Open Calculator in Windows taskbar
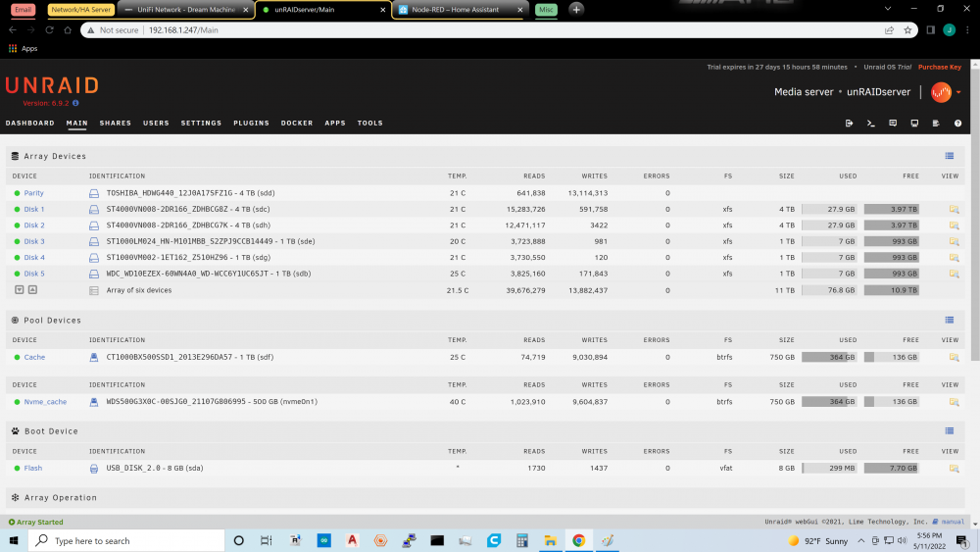Viewport: 980px width, 552px height. 522,541
